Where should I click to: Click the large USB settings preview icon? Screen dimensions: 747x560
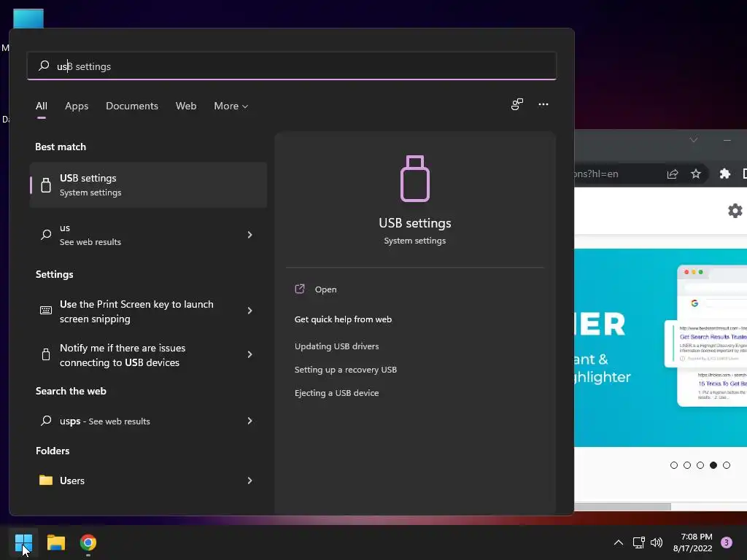[415, 179]
